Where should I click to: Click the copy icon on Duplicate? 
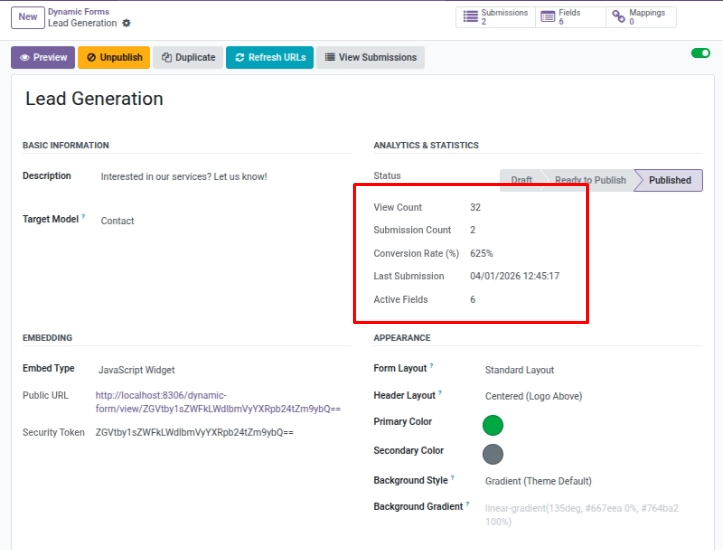[x=166, y=58]
